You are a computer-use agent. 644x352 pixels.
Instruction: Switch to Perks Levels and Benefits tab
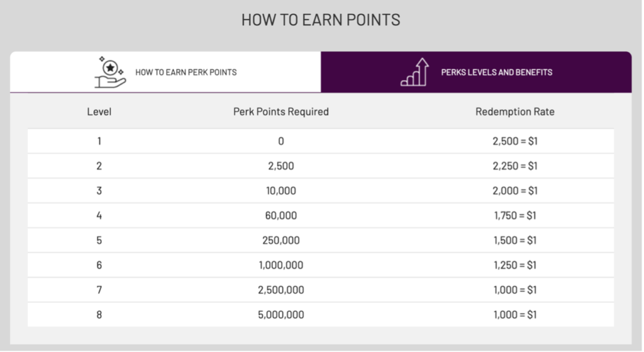[477, 72]
